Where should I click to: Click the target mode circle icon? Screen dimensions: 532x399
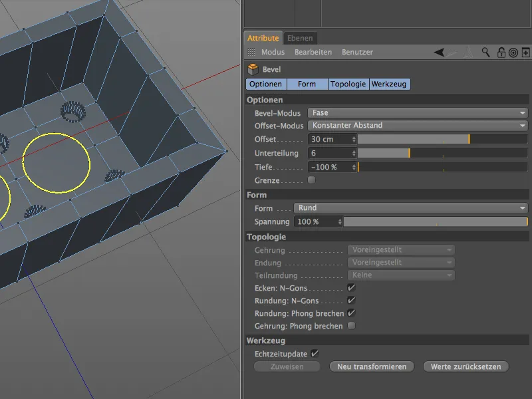click(513, 53)
